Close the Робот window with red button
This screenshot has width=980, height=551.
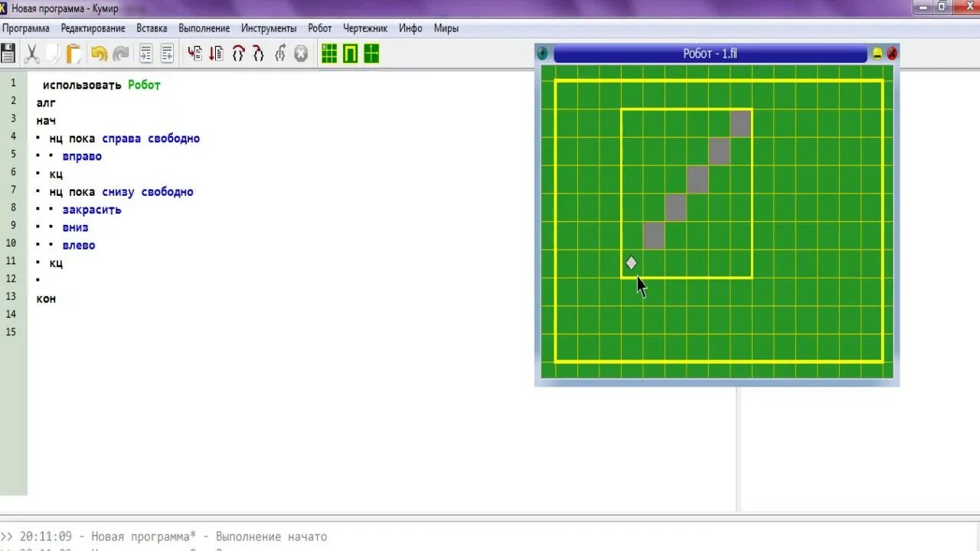coord(891,54)
